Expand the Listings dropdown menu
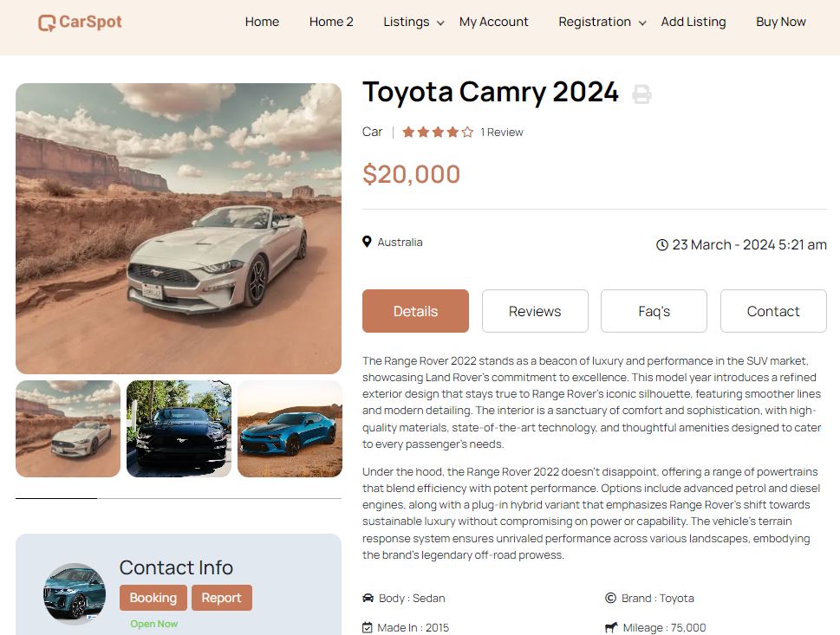 413,22
